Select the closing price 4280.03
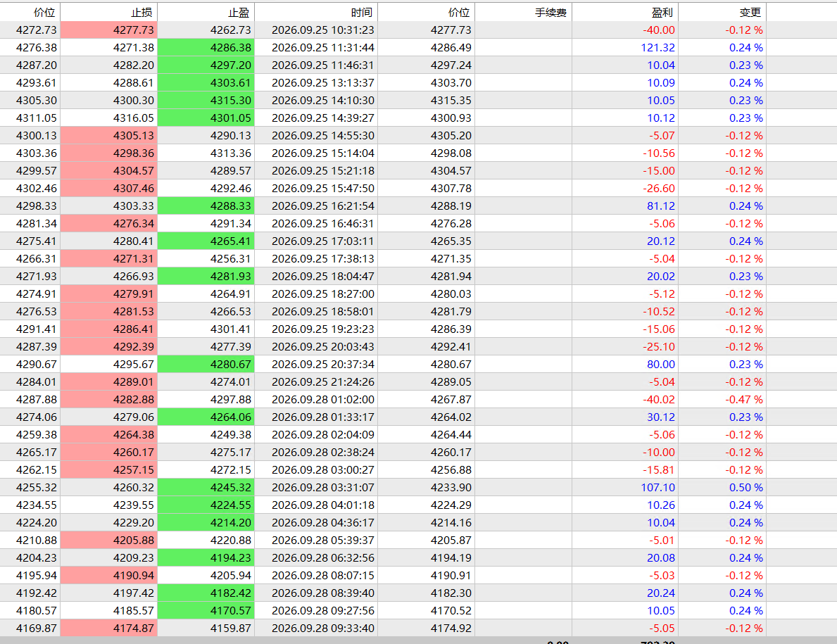This screenshot has height=644, width=837. tap(451, 294)
